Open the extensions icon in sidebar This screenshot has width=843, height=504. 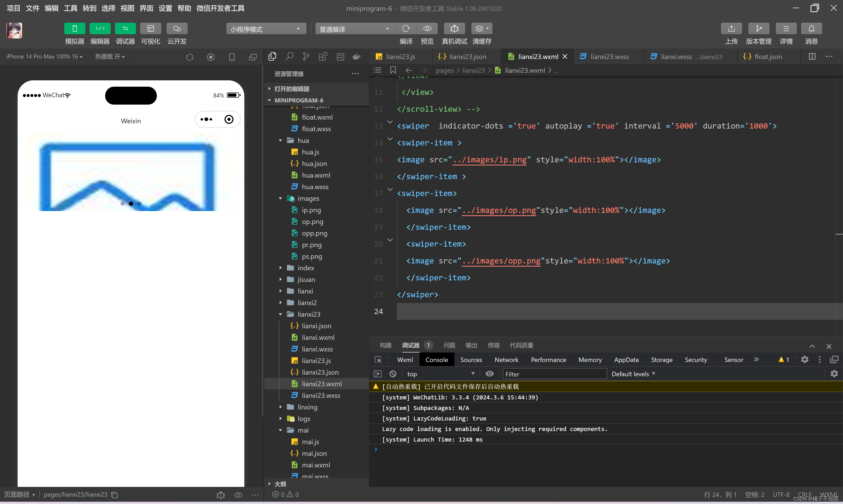coord(323,56)
